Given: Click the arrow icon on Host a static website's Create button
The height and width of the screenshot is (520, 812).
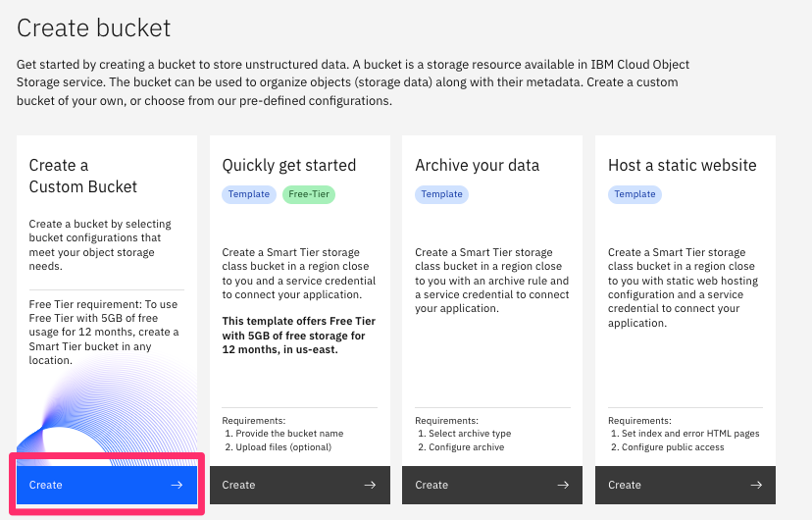Looking at the screenshot, I should tap(756, 485).
